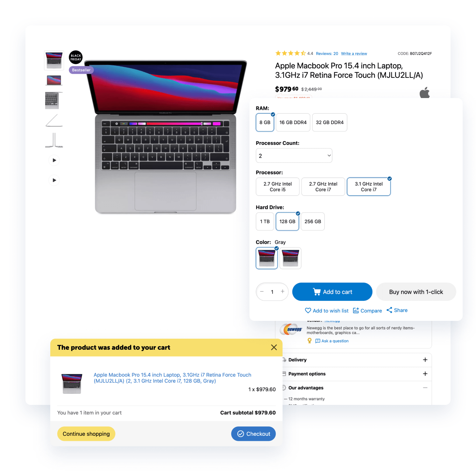The height and width of the screenshot is (473, 476).
Task: Click the Compare chart icon
Action: 356,310
